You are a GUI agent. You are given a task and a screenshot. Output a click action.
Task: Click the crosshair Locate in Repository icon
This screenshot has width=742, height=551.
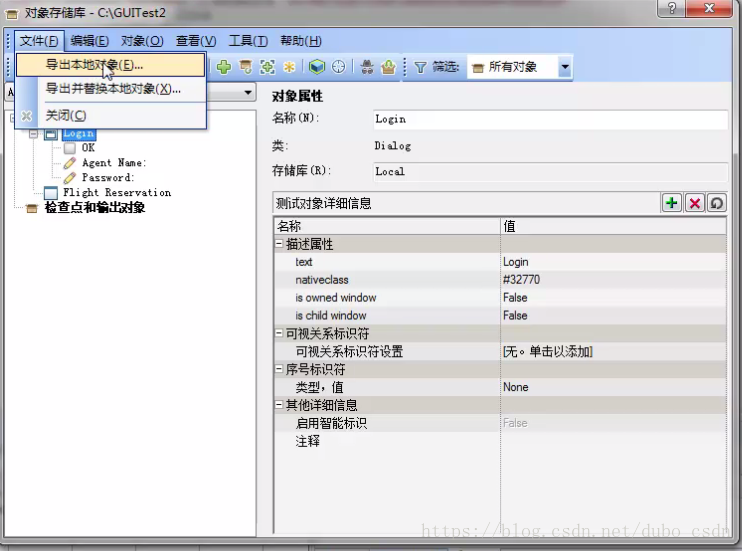[338, 67]
